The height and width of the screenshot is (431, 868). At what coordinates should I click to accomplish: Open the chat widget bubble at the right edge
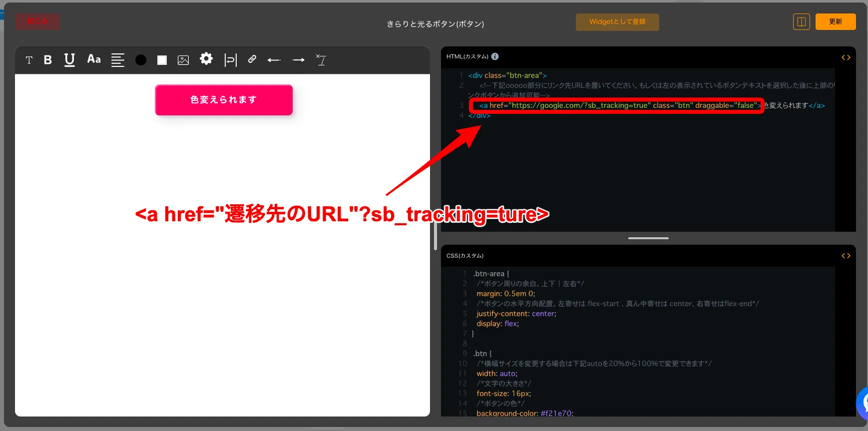pos(862,403)
